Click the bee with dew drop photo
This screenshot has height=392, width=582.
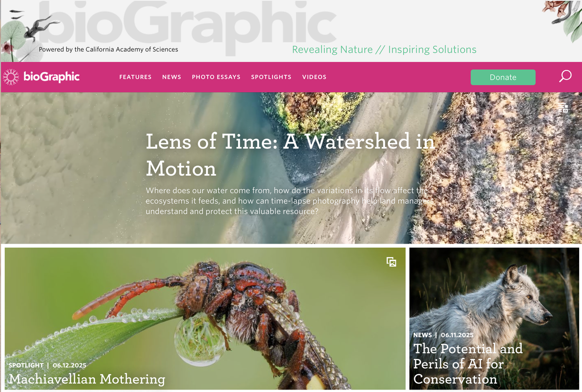205,318
